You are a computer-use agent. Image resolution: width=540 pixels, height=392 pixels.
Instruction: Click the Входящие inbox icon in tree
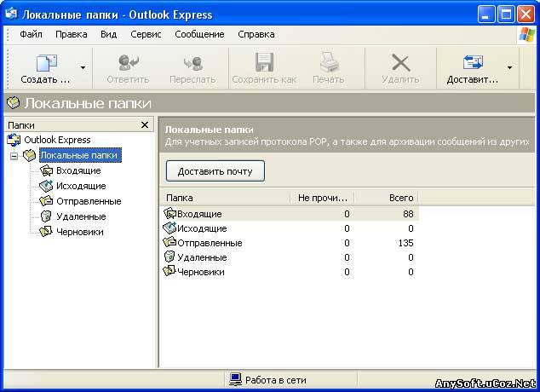(x=46, y=170)
